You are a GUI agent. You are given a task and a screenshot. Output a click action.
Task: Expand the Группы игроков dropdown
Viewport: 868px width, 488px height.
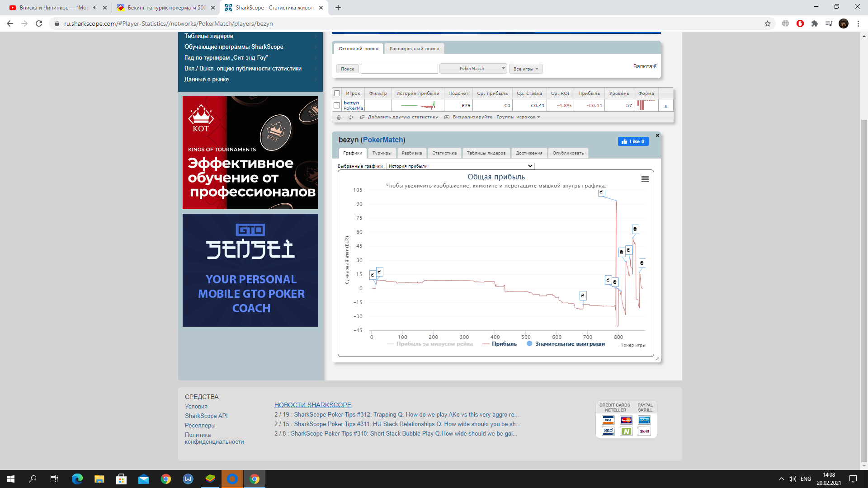(518, 117)
